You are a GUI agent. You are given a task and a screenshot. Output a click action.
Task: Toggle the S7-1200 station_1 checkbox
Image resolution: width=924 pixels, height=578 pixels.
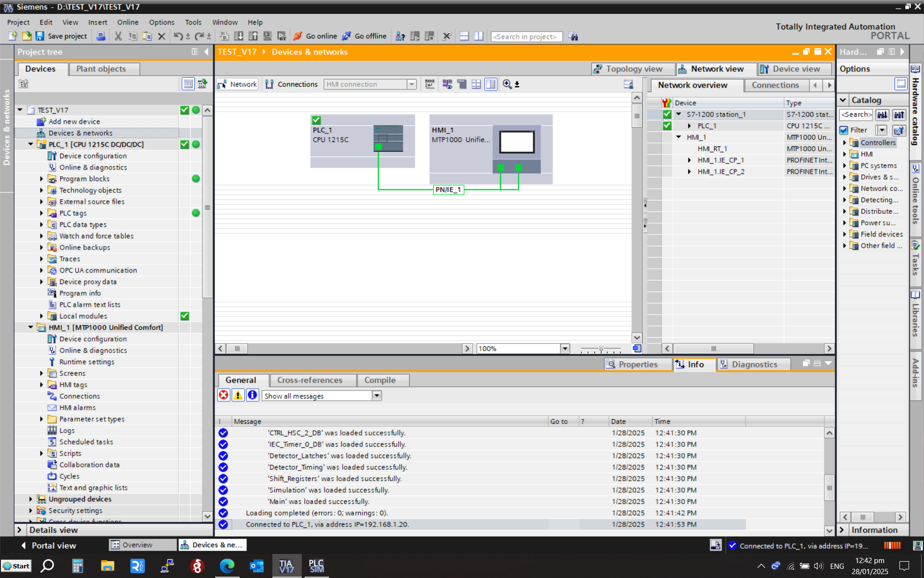coord(667,114)
